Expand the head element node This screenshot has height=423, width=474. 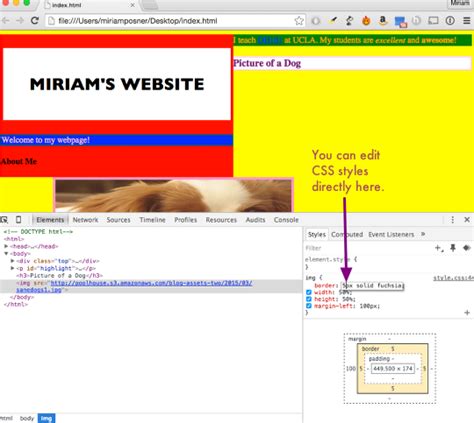(x=6, y=246)
